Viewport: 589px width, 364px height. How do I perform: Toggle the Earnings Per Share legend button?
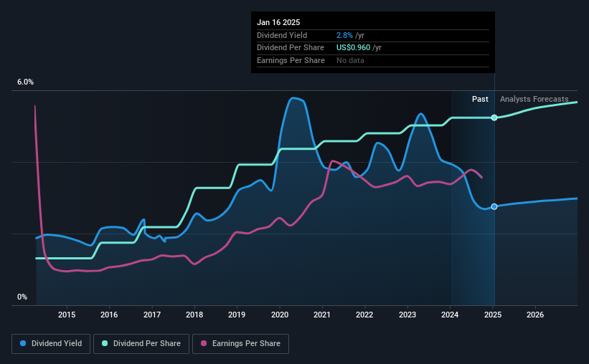coord(240,344)
